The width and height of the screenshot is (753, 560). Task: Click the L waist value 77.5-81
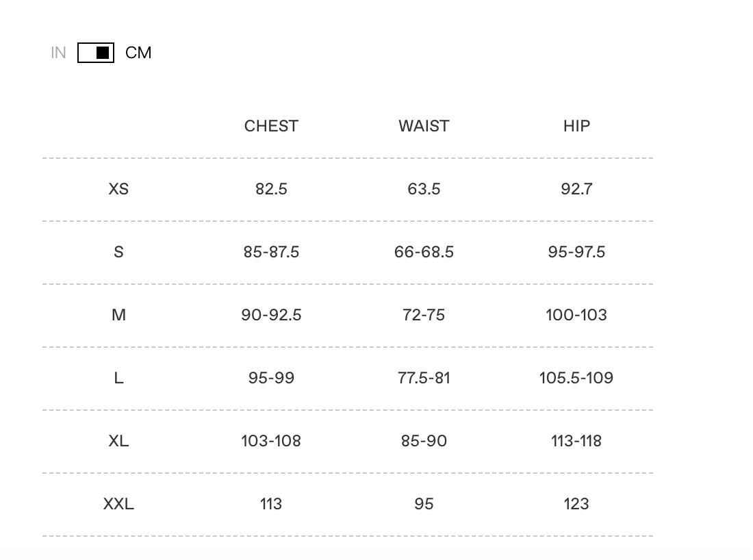[x=424, y=378]
